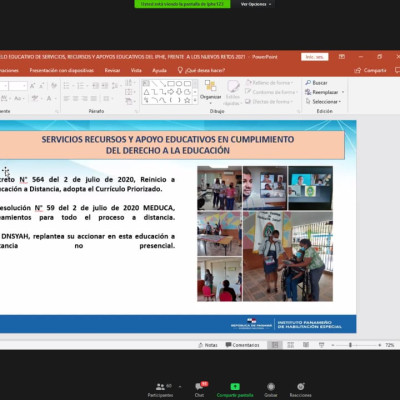Open Comentarios in the status bar
This screenshot has width=400, height=400.
[242, 345]
